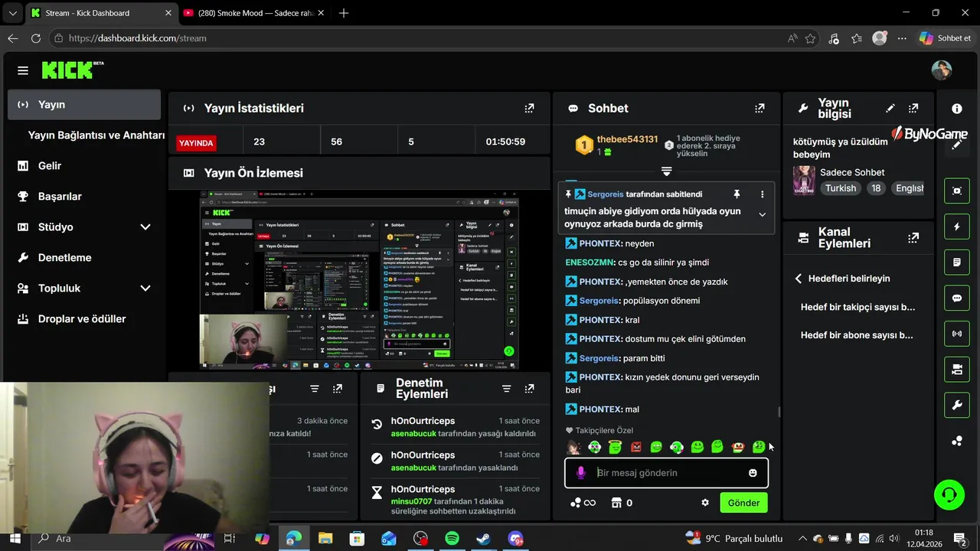Click the purple microphone icon
Viewport: 980px width, 551px height.
point(581,473)
